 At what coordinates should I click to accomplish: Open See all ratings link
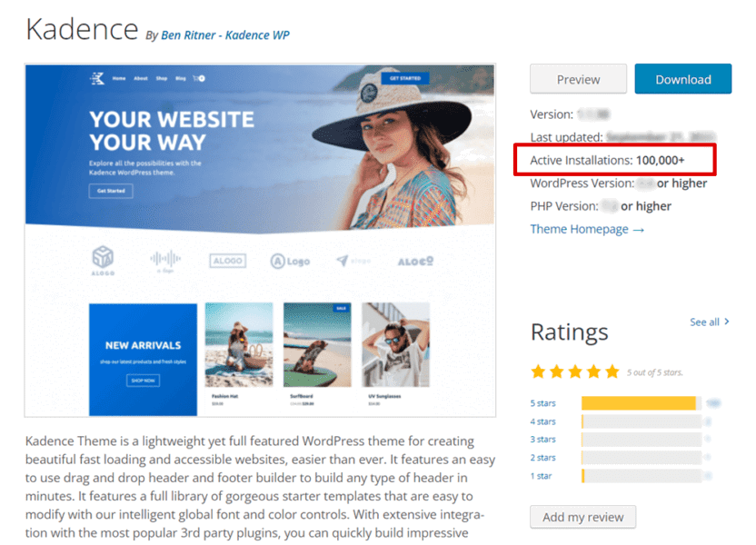coord(710,322)
